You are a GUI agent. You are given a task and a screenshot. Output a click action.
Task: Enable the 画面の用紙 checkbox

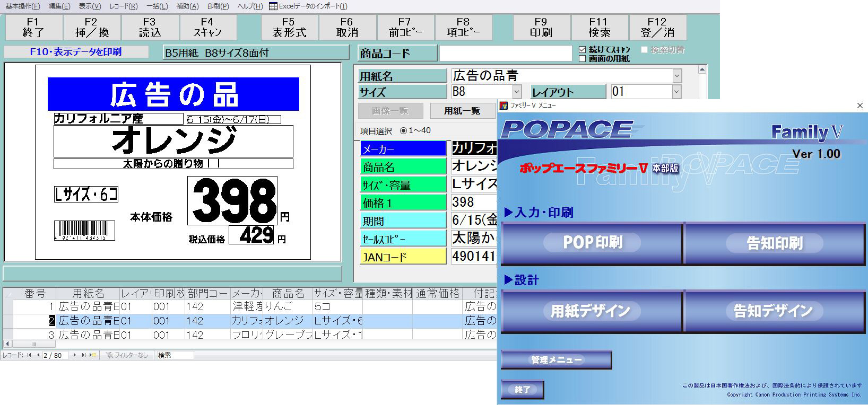point(583,59)
